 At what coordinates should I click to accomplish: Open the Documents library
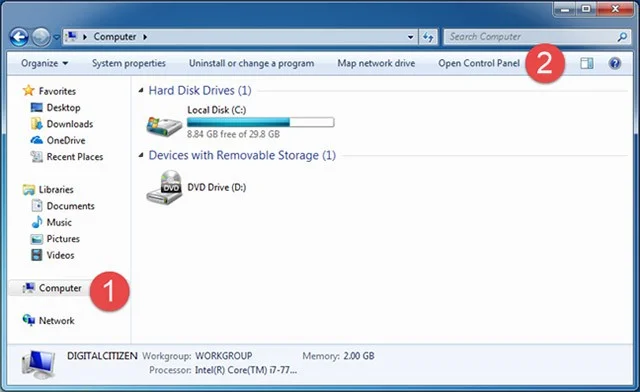pos(70,206)
